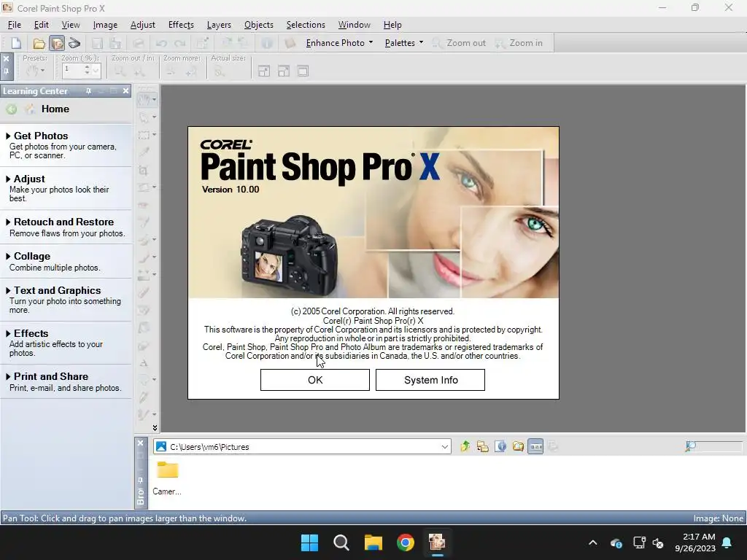Toggle the tool options palette pin
747x560 pixels.
click(x=6, y=71)
